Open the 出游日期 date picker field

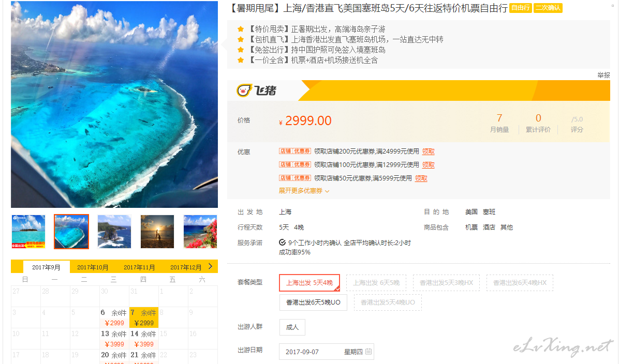click(326, 352)
